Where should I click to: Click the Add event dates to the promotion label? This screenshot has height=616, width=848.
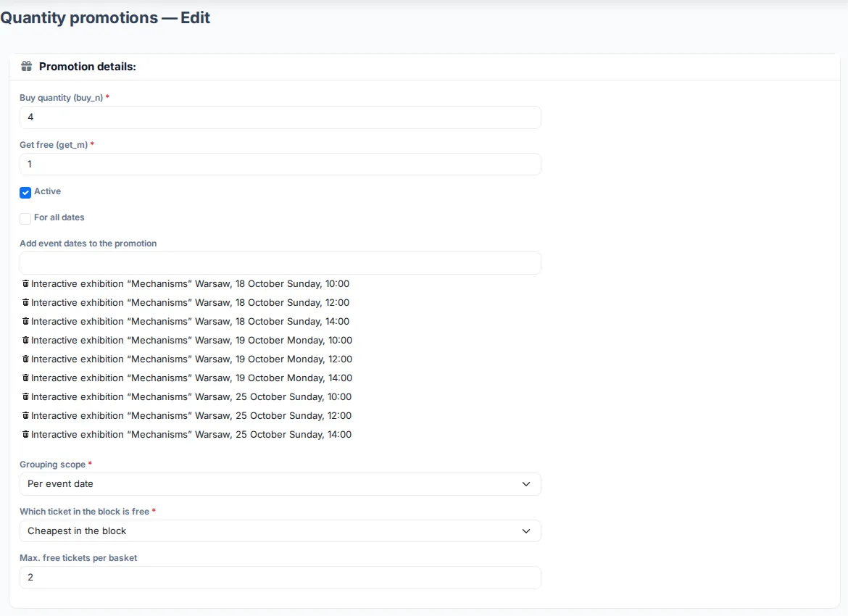coord(88,244)
